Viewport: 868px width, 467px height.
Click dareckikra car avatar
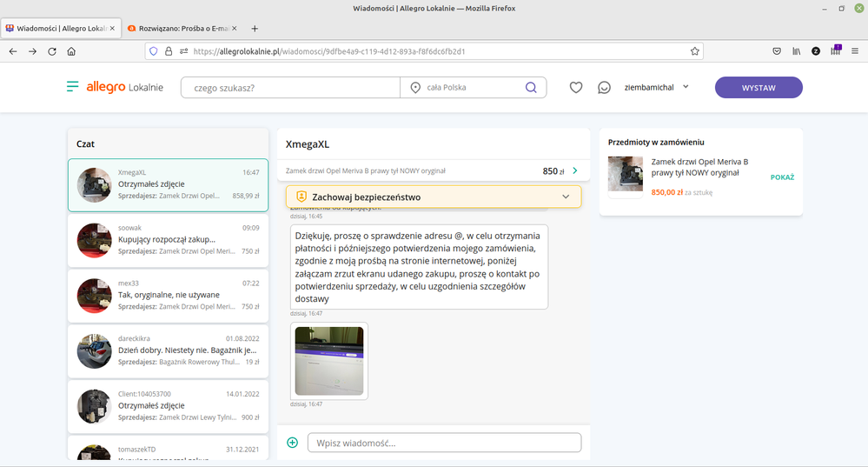[x=94, y=351]
